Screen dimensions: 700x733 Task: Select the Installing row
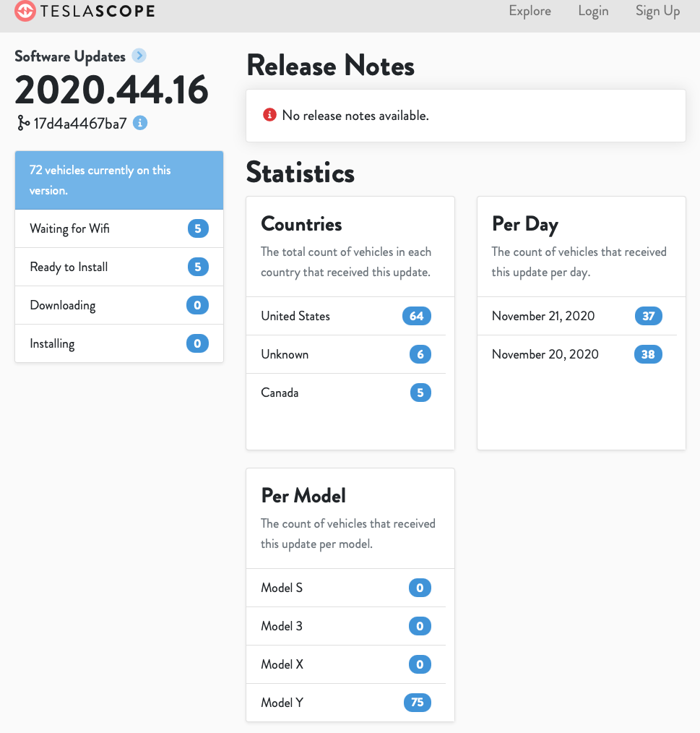(119, 343)
